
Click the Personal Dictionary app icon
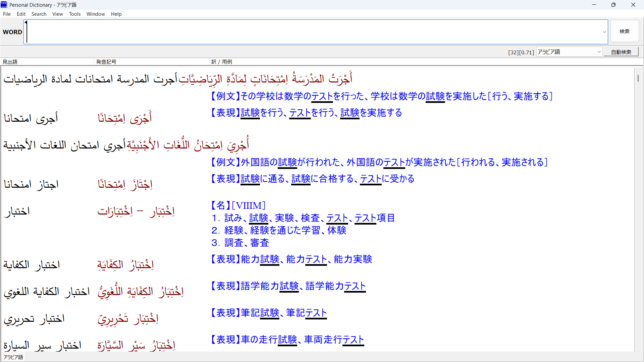coord(4,5)
